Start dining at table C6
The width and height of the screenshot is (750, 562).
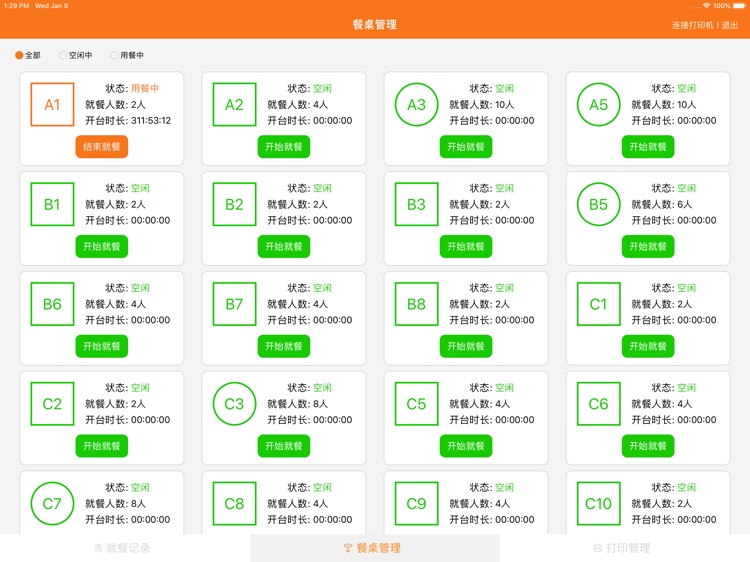(648, 446)
